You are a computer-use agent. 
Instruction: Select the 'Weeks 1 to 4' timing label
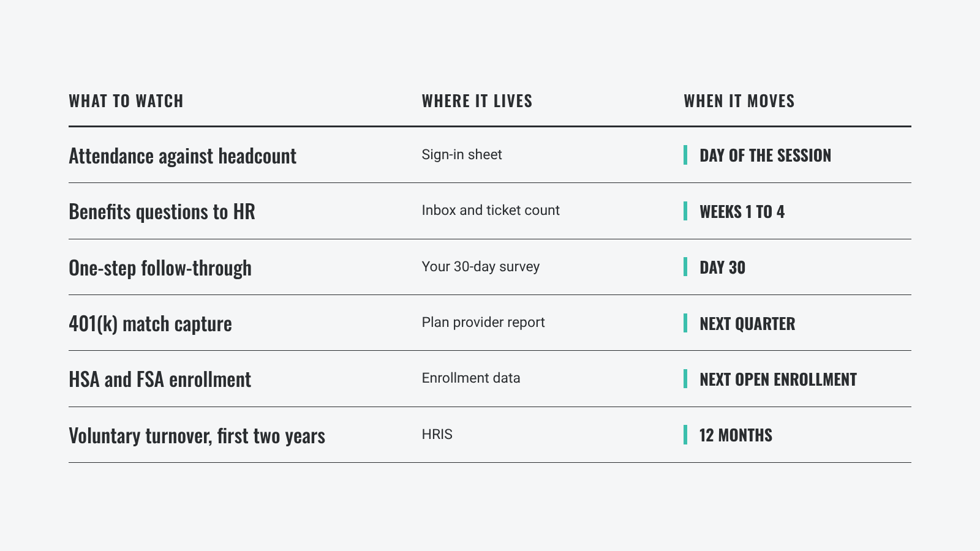(x=742, y=211)
